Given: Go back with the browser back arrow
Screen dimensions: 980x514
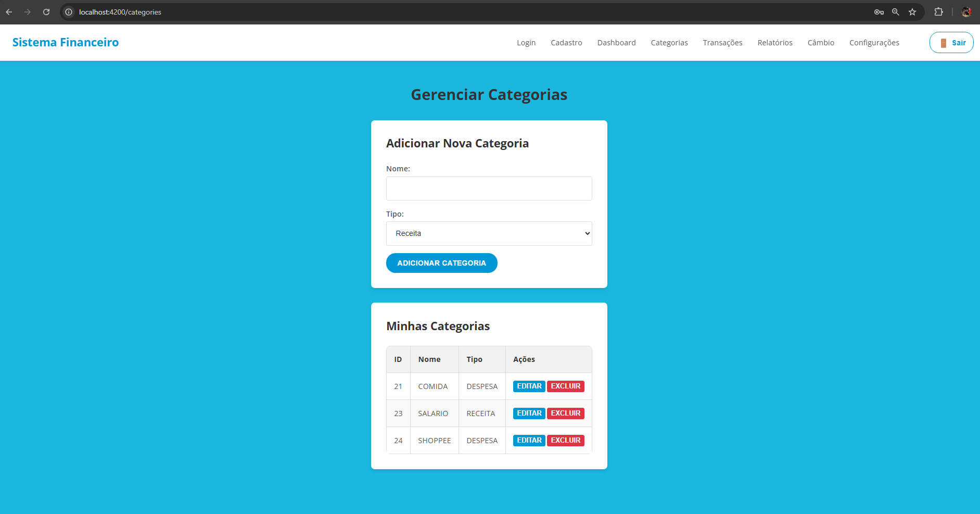Looking at the screenshot, I should point(9,12).
